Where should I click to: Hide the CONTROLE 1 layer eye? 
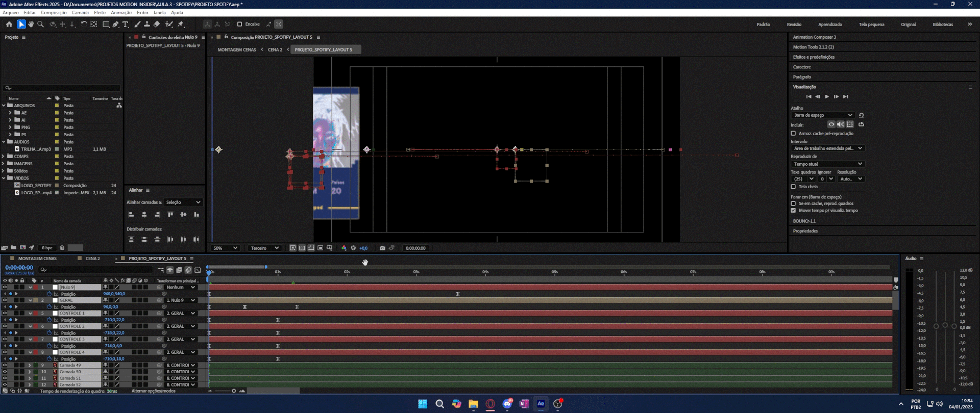point(5,313)
